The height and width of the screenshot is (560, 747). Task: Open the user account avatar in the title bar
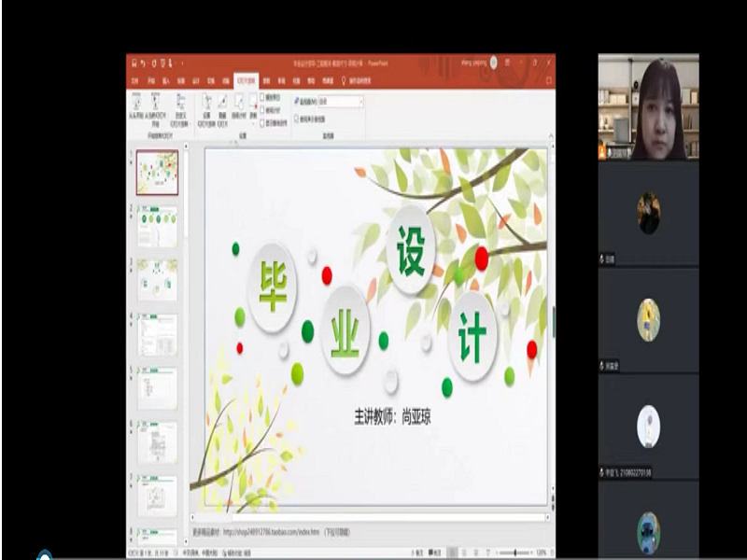(494, 63)
